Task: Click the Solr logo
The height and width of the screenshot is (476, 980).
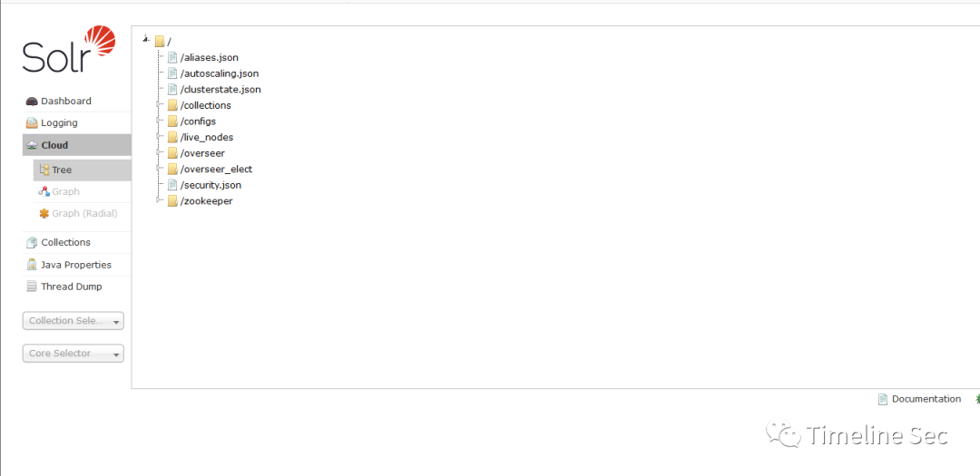Action: 69,51
